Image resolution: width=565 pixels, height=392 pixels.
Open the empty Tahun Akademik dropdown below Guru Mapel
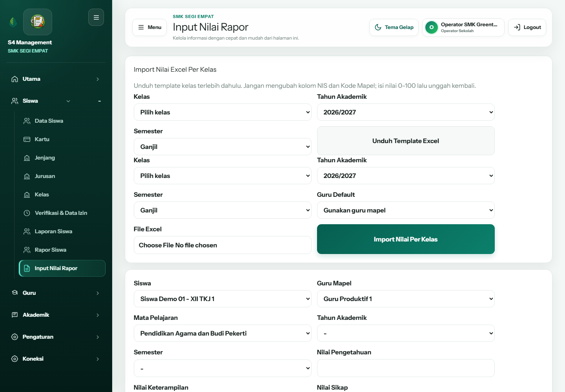406,333
